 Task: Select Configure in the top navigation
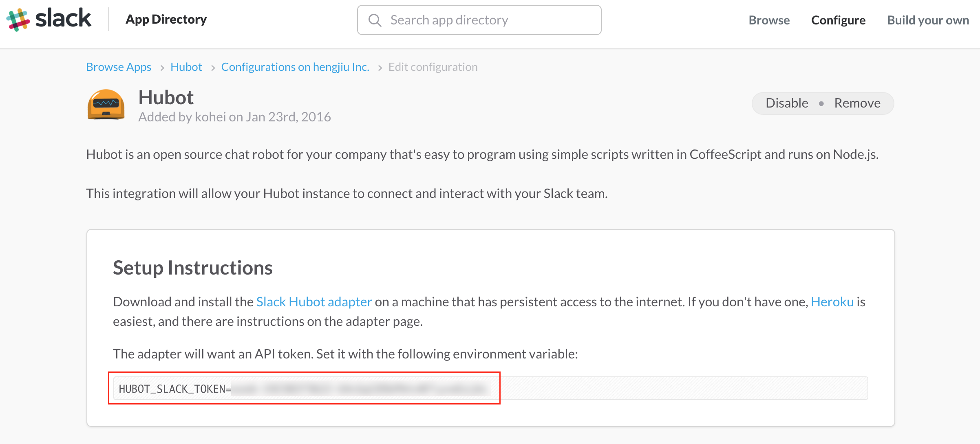838,20
